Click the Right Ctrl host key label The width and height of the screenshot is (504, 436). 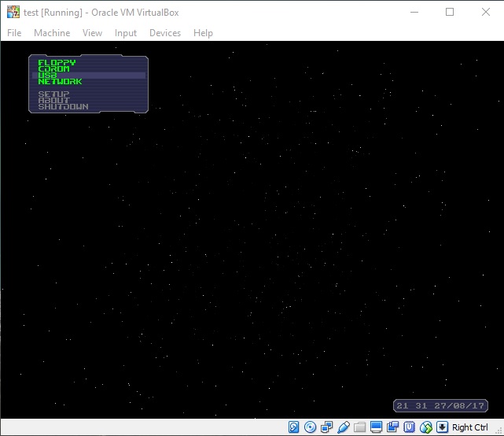[469, 427]
